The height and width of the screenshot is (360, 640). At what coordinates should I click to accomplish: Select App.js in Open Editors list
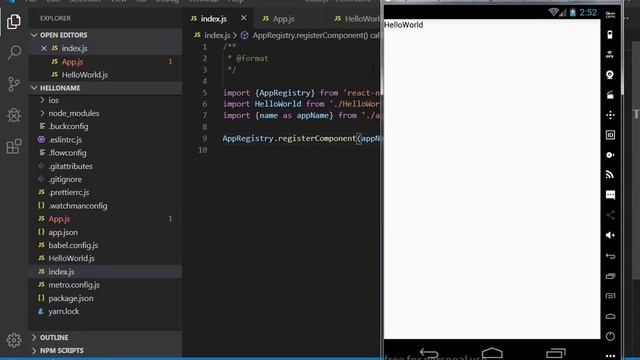pyautogui.click(x=106, y=62)
